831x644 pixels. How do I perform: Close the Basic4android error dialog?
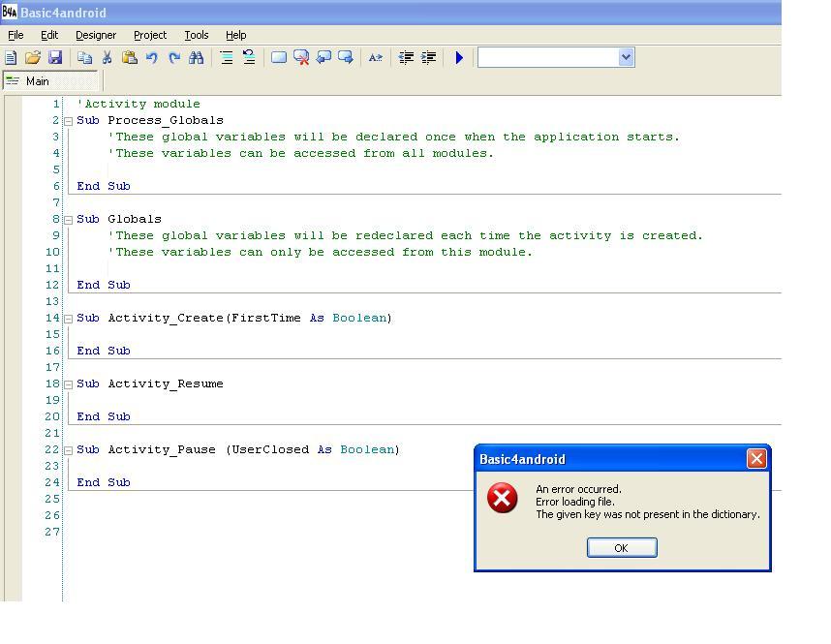(x=756, y=458)
